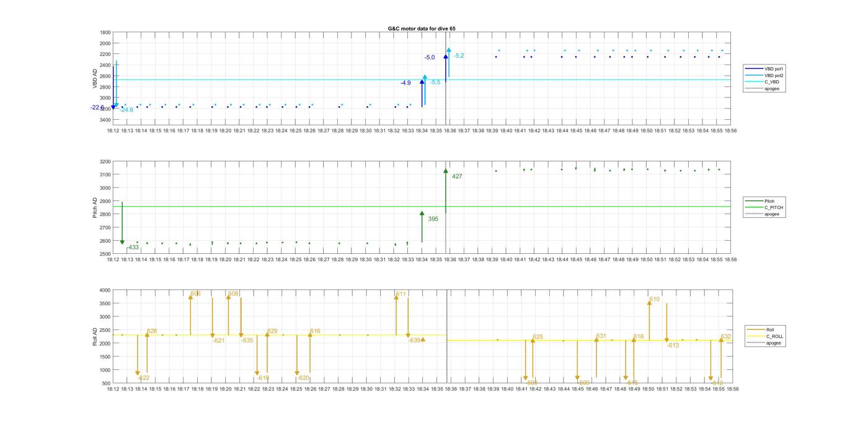Click the '-613' roll data label
The height and width of the screenshot is (430, 868).
point(673,346)
